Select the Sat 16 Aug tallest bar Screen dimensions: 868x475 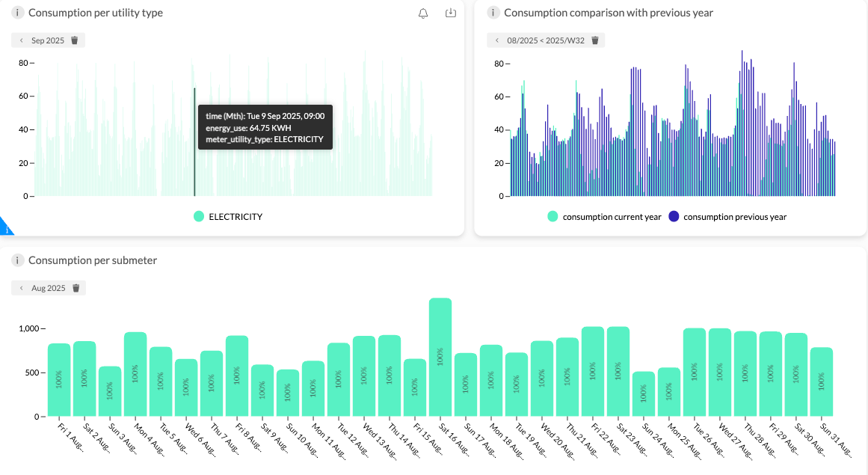pos(440,357)
